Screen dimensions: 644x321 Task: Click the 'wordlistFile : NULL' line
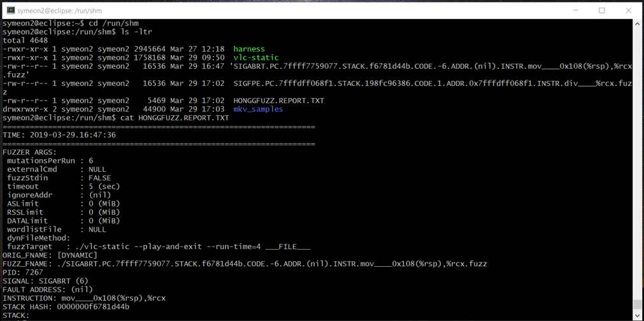coord(57,231)
